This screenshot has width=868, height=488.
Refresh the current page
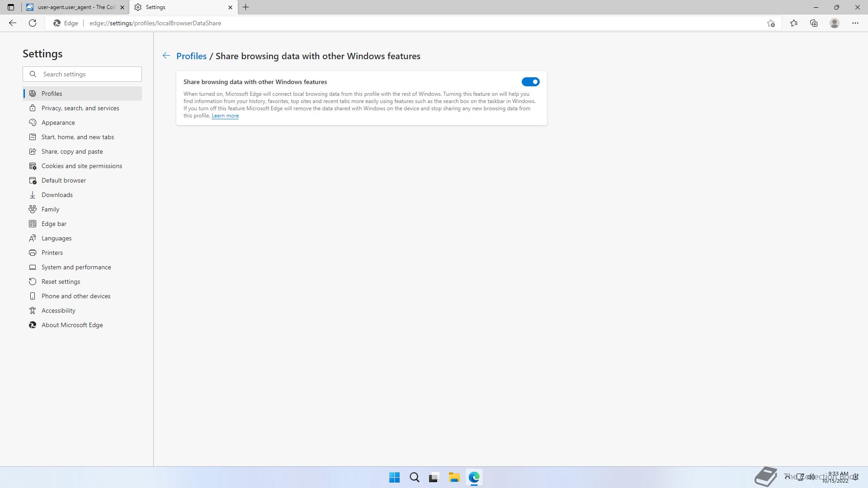pyautogui.click(x=33, y=23)
